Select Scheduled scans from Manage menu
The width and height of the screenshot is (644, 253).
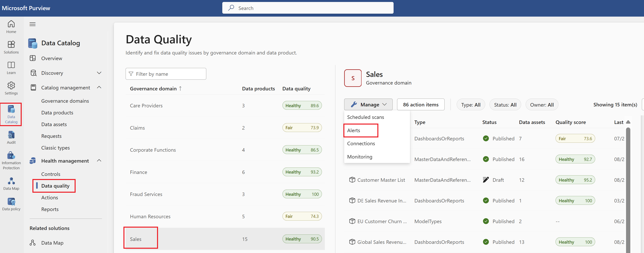(x=365, y=117)
